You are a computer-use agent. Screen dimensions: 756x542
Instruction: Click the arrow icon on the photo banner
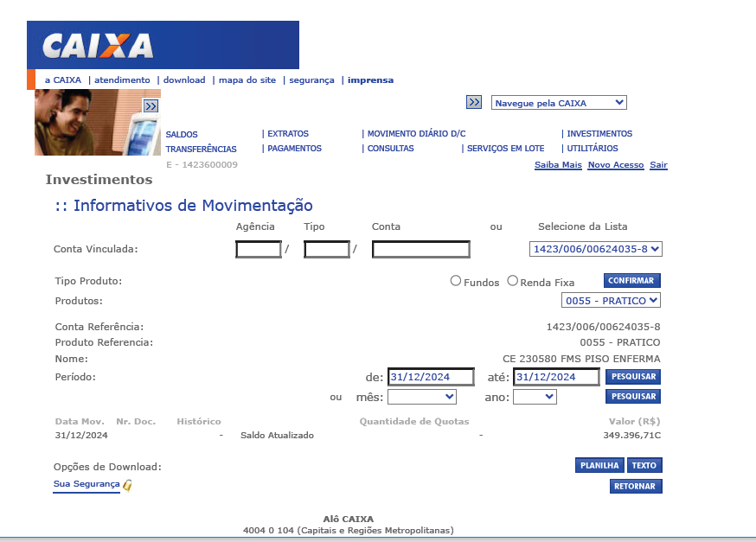point(151,105)
